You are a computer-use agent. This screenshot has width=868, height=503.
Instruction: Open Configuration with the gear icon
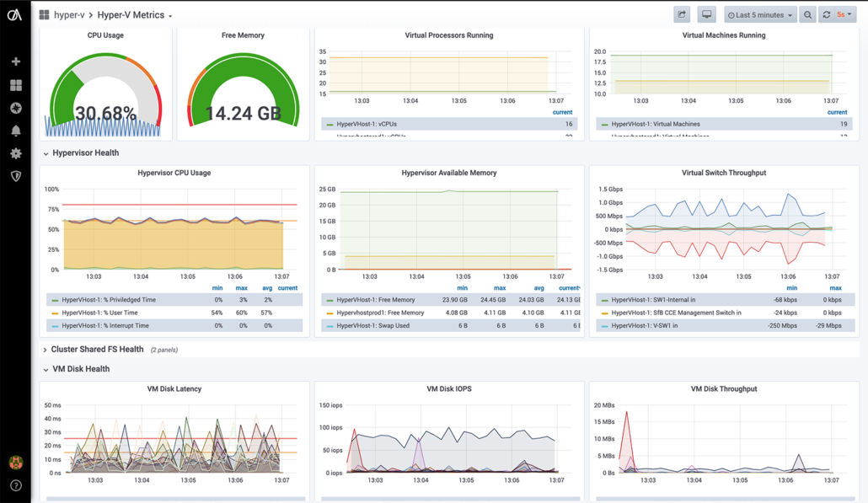click(x=15, y=155)
